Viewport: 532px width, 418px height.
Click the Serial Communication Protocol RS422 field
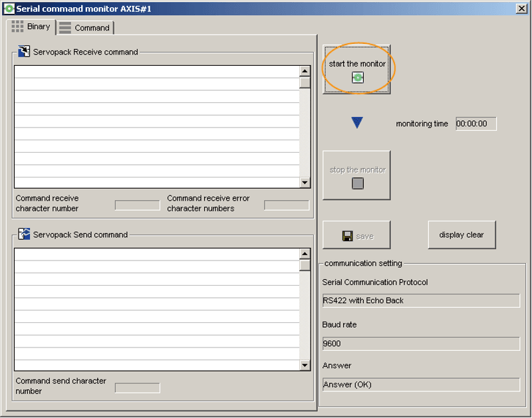point(420,300)
